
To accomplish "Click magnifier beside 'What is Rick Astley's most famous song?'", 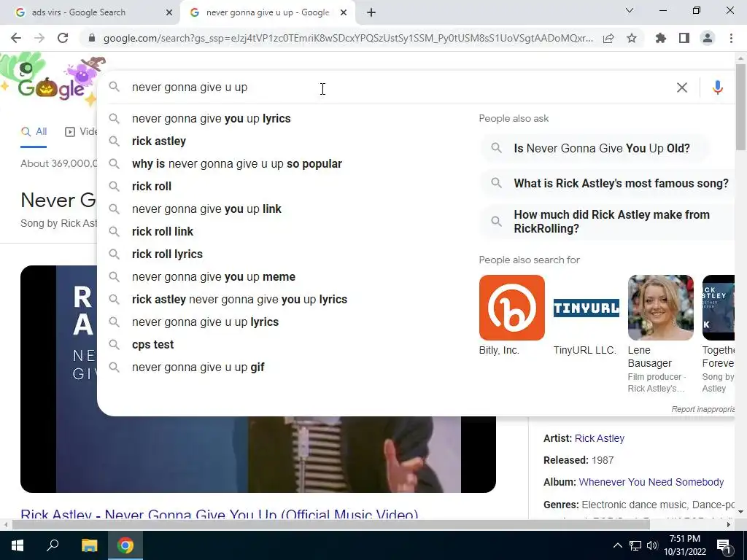I will tap(496, 183).
